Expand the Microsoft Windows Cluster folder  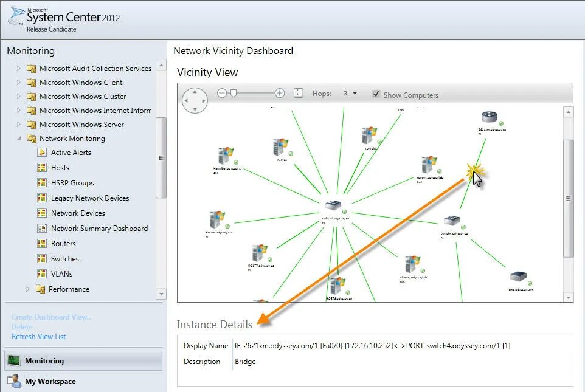[x=18, y=96]
